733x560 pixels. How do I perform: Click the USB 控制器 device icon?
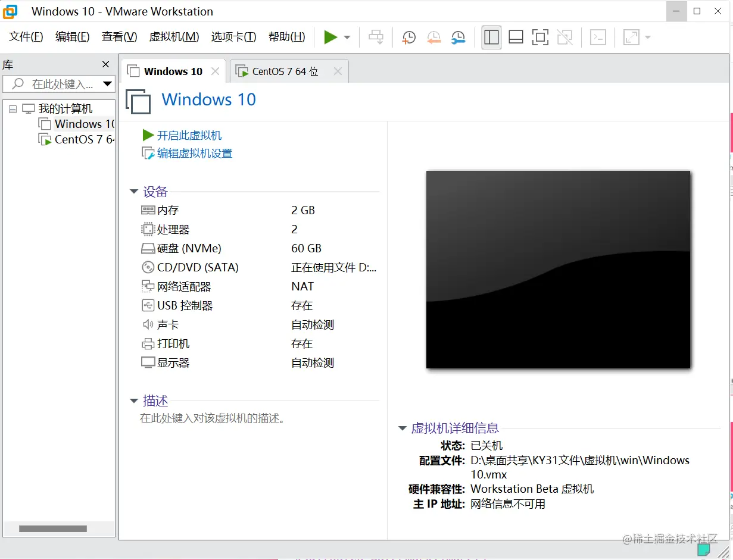tap(148, 305)
